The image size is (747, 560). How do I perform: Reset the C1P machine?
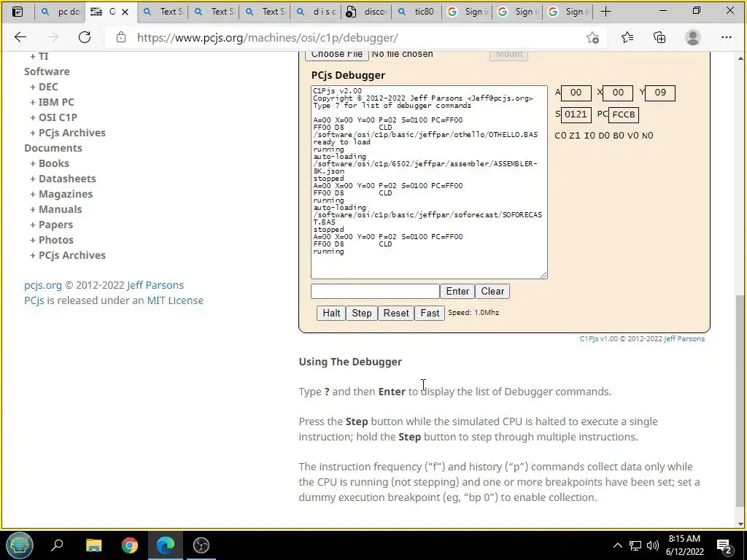(x=396, y=313)
